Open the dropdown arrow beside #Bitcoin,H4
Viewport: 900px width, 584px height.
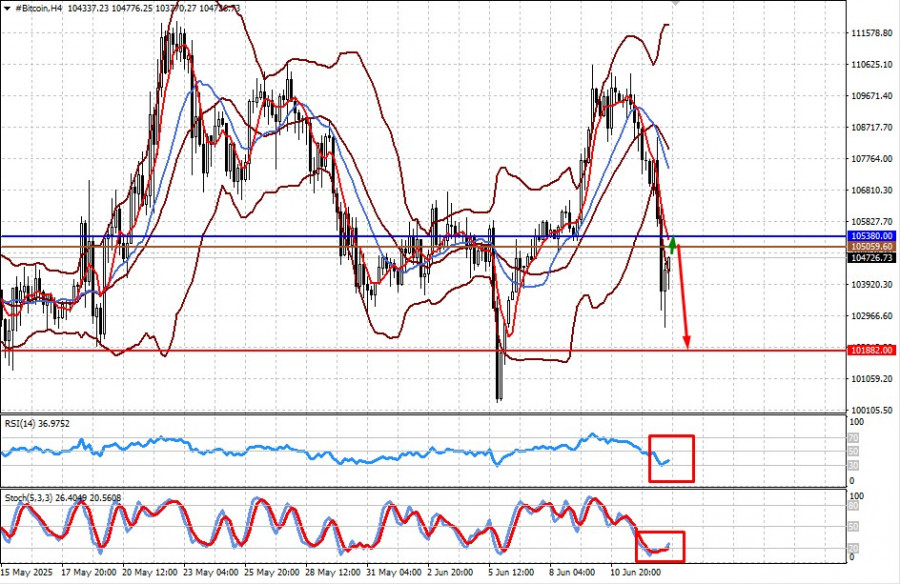pyautogui.click(x=7, y=9)
